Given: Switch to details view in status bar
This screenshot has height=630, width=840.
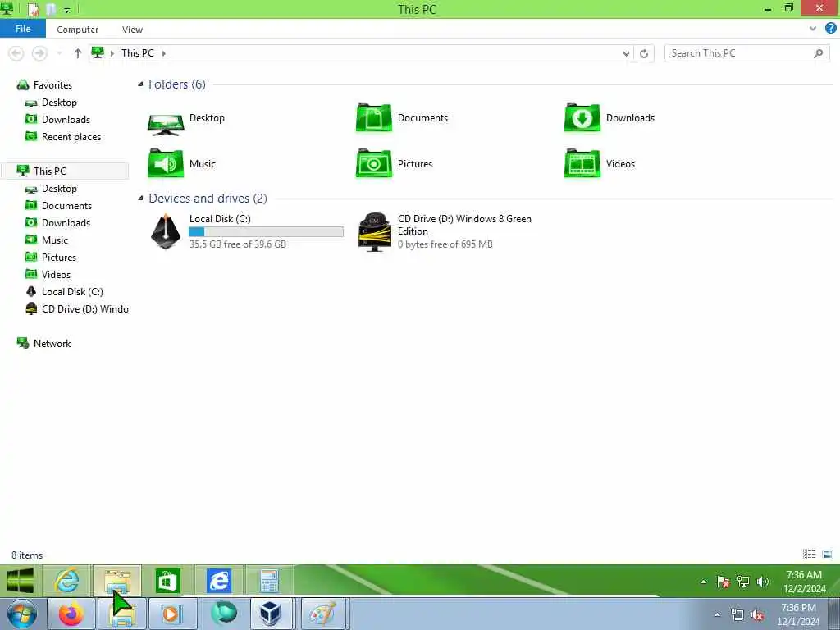Looking at the screenshot, I should [809, 555].
